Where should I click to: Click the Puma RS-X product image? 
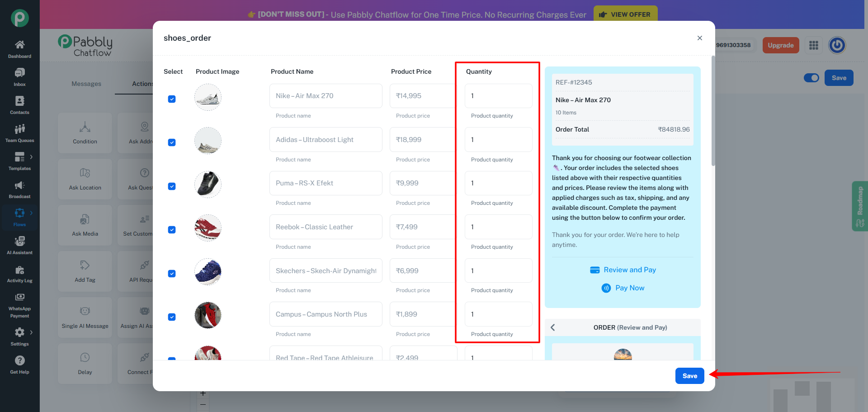(208, 185)
